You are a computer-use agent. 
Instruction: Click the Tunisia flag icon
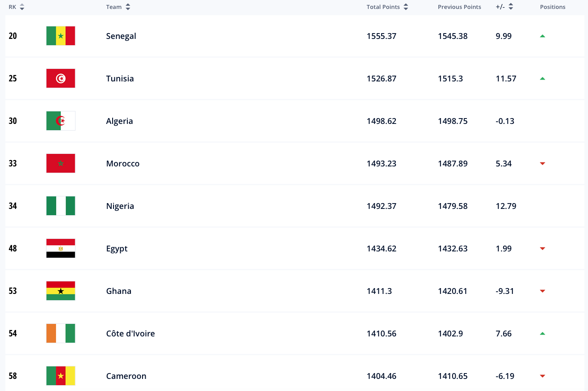coord(61,78)
